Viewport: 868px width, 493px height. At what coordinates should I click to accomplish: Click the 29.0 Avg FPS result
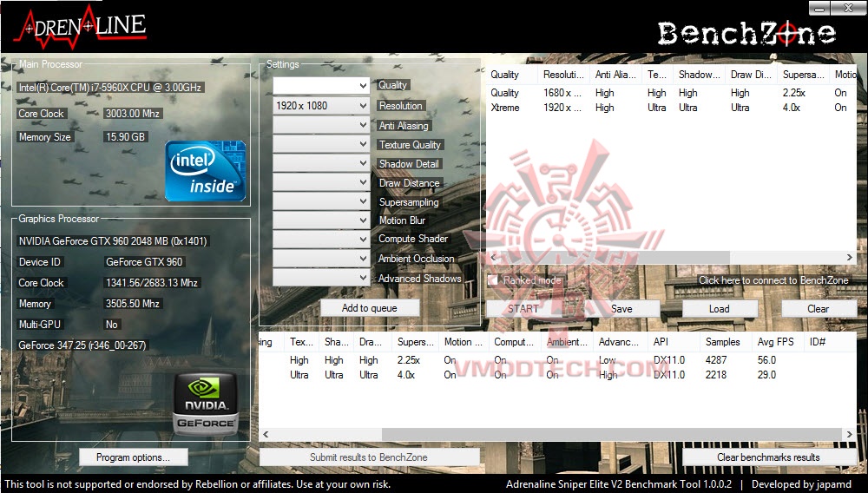point(766,375)
